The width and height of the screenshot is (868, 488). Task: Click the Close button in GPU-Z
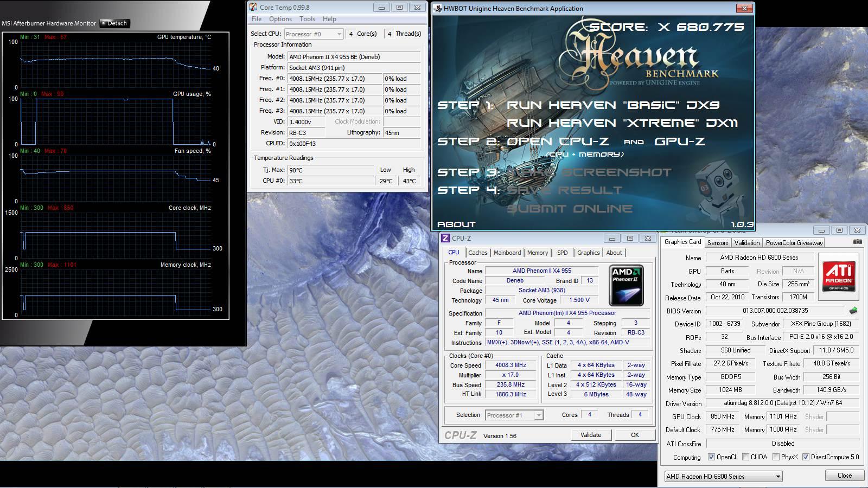(845, 476)
